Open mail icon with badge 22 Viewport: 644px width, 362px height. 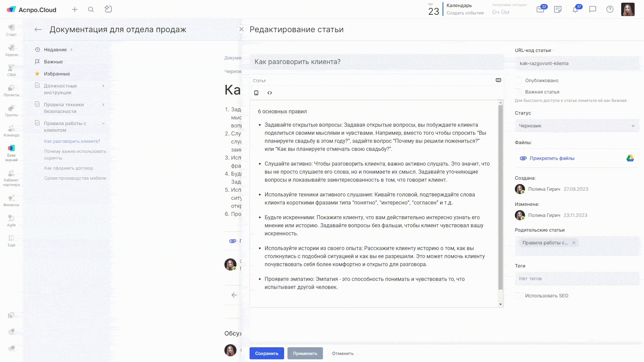click(541, 9)
